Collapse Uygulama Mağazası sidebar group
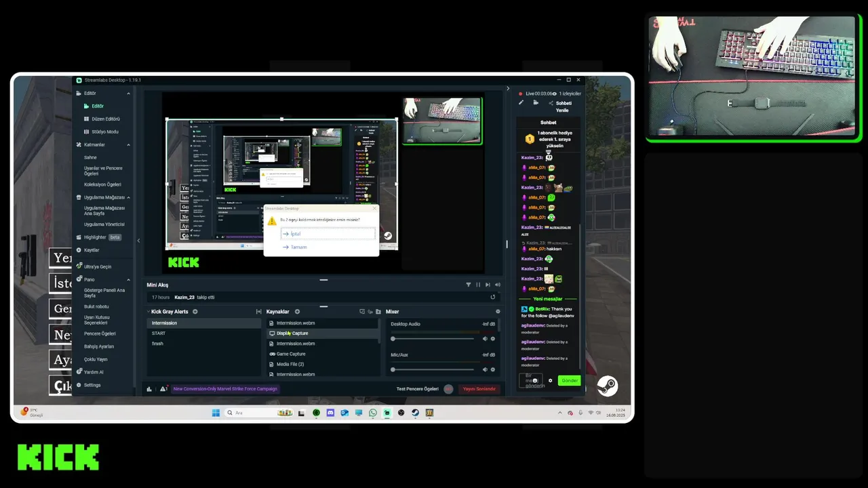This screenshot has width=868, height=488. click(129, 197)
